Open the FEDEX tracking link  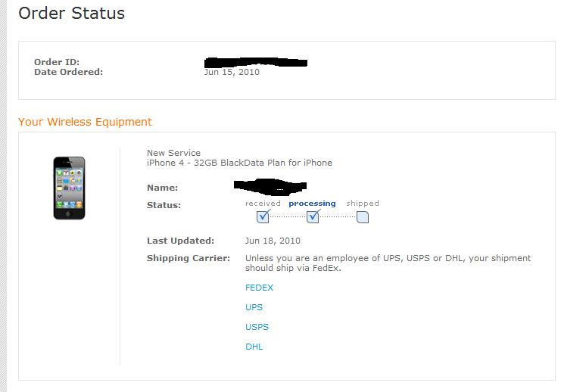tap(259, 288)
